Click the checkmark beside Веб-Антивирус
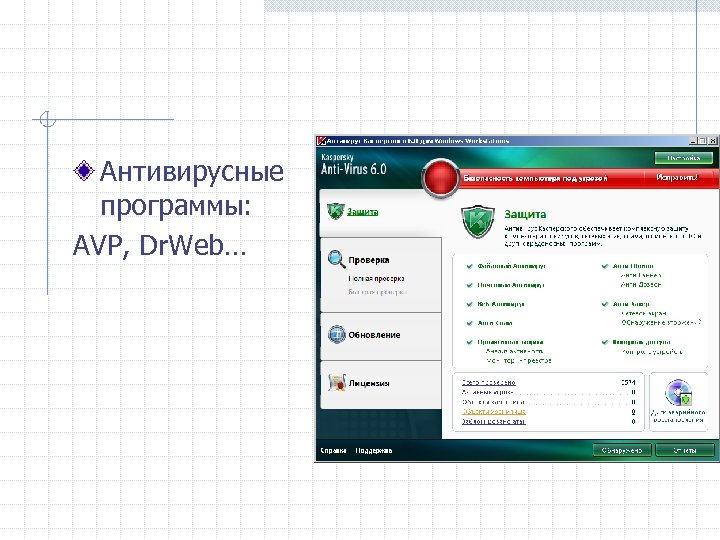 (x=469, y=304)
